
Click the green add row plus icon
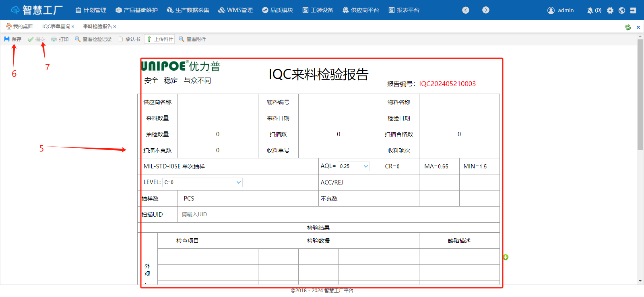(506, 257)
